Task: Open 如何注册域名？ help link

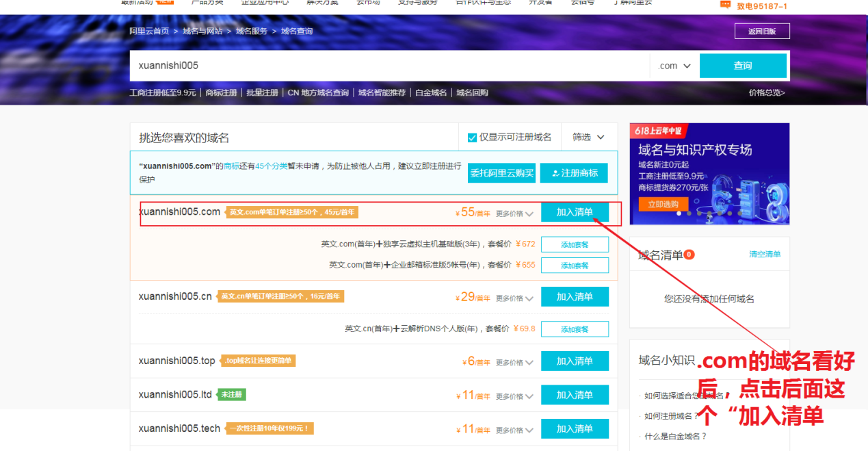Action: point(672,416)
